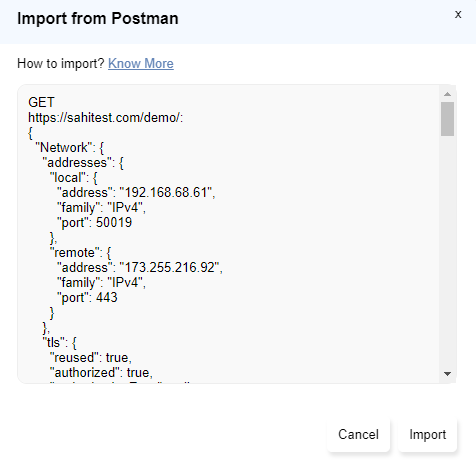Click the sahitest.com demo URL text
This screenshot has height=460, width=476.
[x=105, y=117]
